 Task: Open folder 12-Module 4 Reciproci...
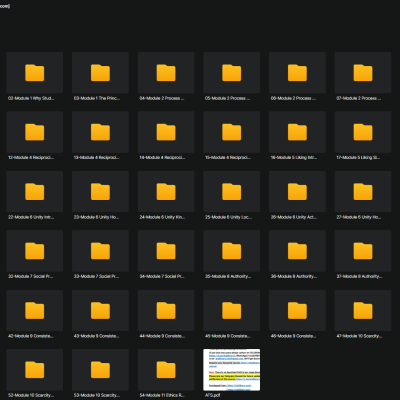click(x=35, y=132)
